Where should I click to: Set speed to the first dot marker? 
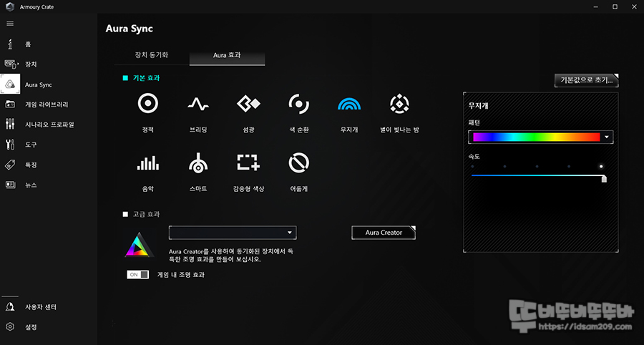click(x=472, y=166)
